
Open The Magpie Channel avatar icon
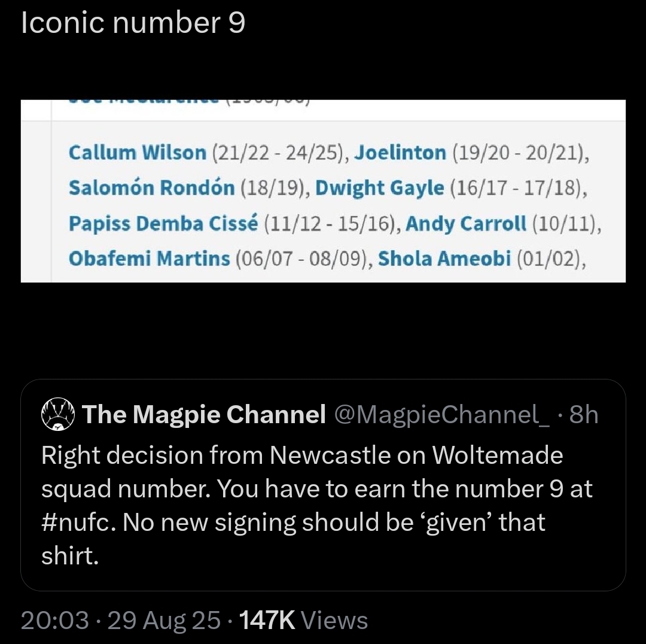(x=58, y=414)
